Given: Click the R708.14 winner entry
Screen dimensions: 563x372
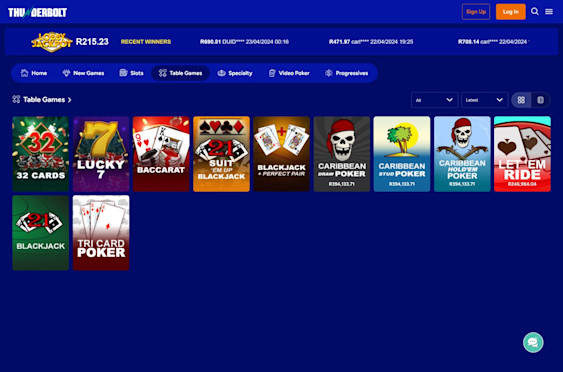Looking at the screenshot, I should 493,42.
